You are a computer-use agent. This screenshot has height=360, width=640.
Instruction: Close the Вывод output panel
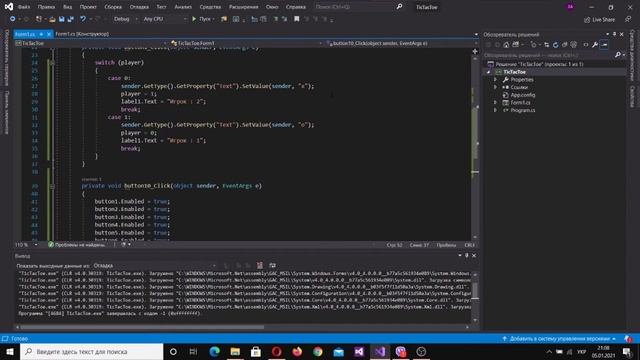(474, 256)
